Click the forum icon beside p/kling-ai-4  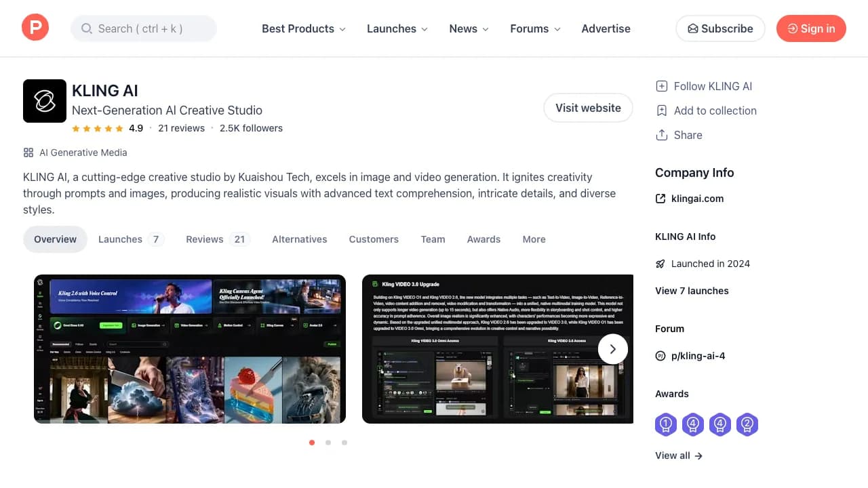click(x=660, y=356)
